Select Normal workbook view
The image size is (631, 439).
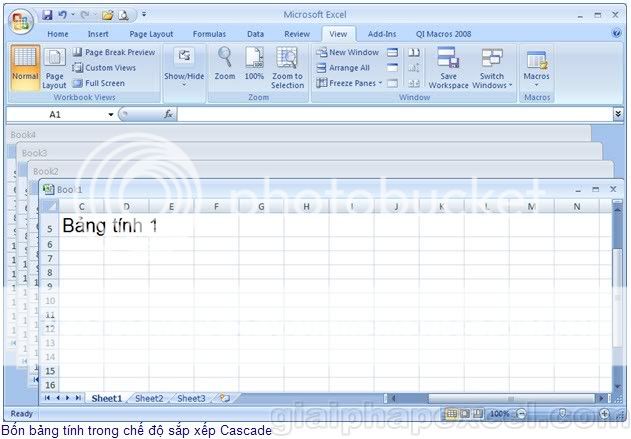point(25,66)
